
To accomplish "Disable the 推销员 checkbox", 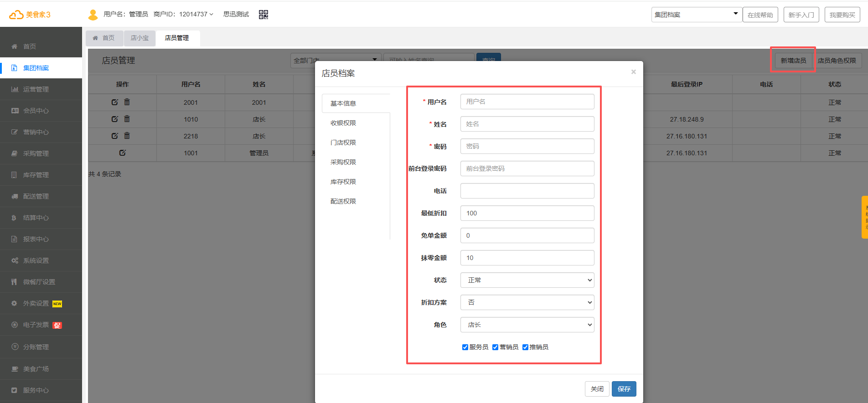I will pyautogui.click(x=525, y=347).
